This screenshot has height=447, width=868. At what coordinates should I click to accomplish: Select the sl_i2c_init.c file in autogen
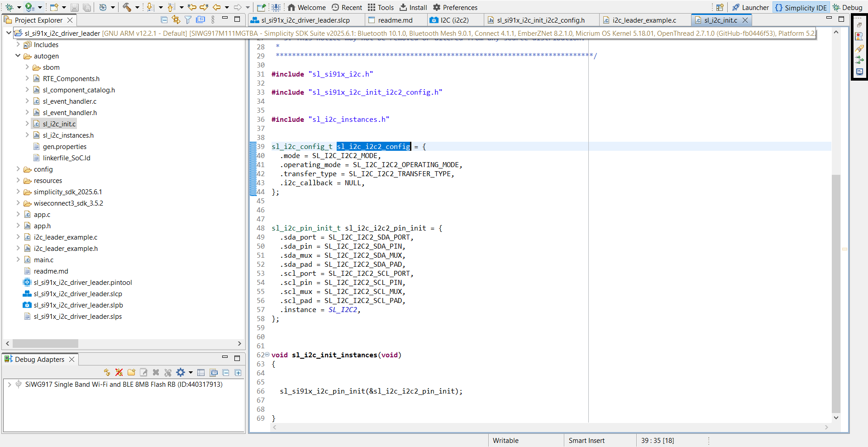coord(58,123)
